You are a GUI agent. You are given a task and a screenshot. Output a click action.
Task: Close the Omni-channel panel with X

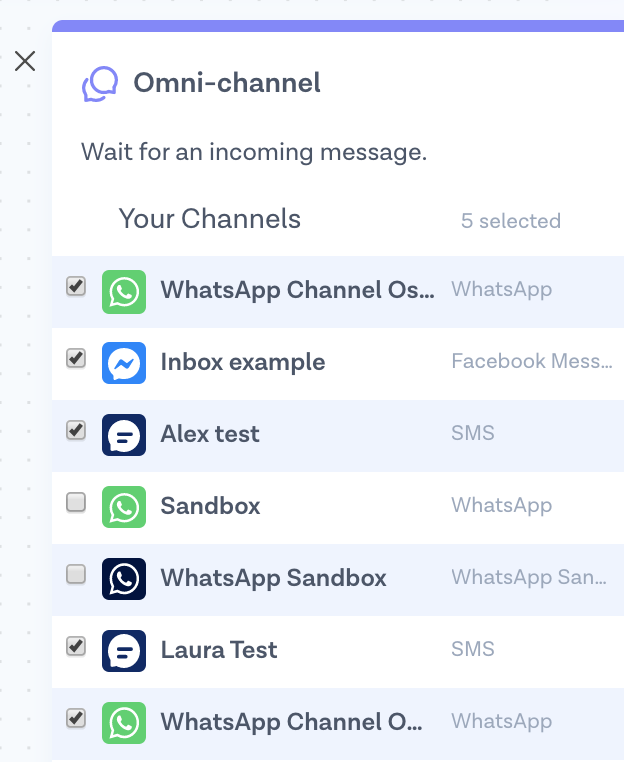click(25, 61)
